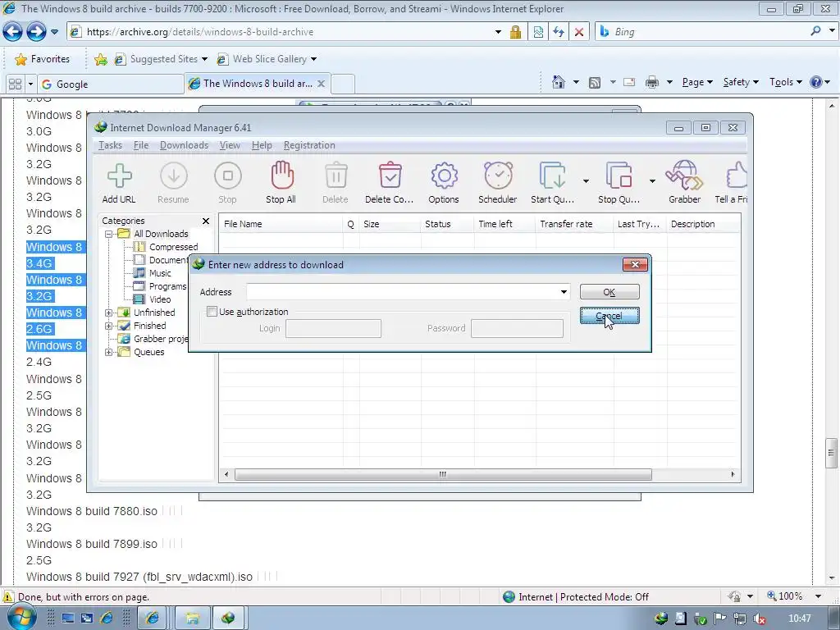The image size is (840, 630).
Task: Open Explorer folder taskbar button
Action: pos(192,619)
